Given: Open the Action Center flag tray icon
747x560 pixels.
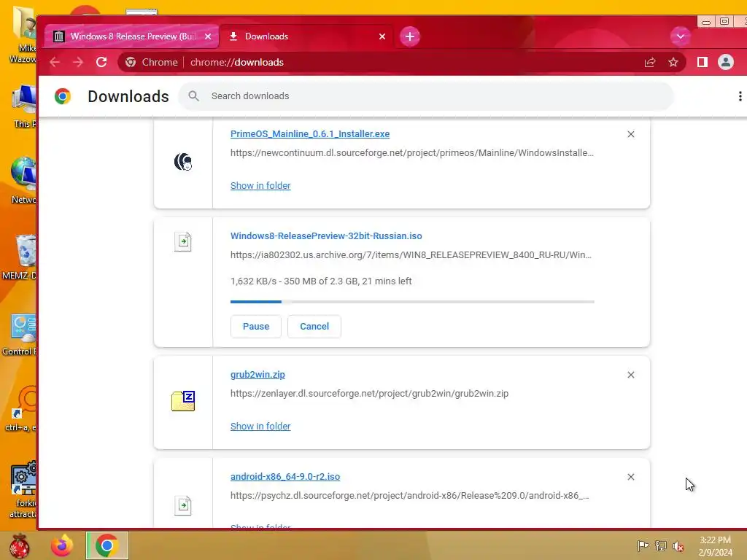Looking at the screenshot, I should 643,545.
